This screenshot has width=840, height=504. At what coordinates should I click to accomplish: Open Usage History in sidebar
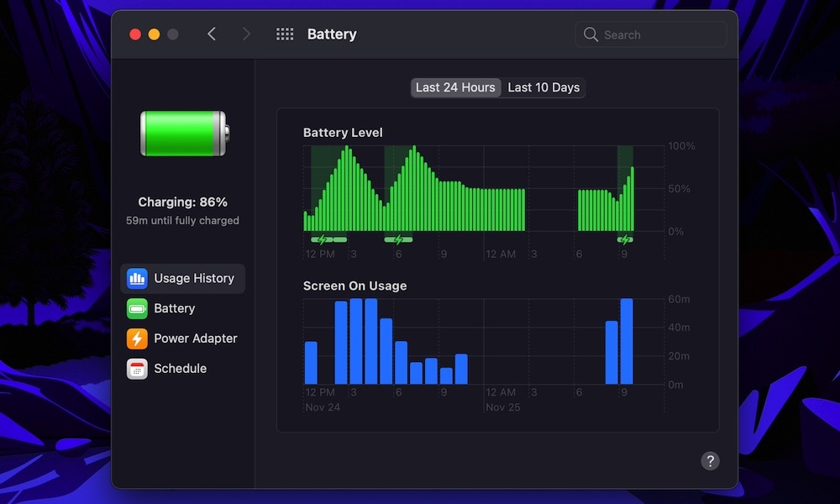(182, 279)
